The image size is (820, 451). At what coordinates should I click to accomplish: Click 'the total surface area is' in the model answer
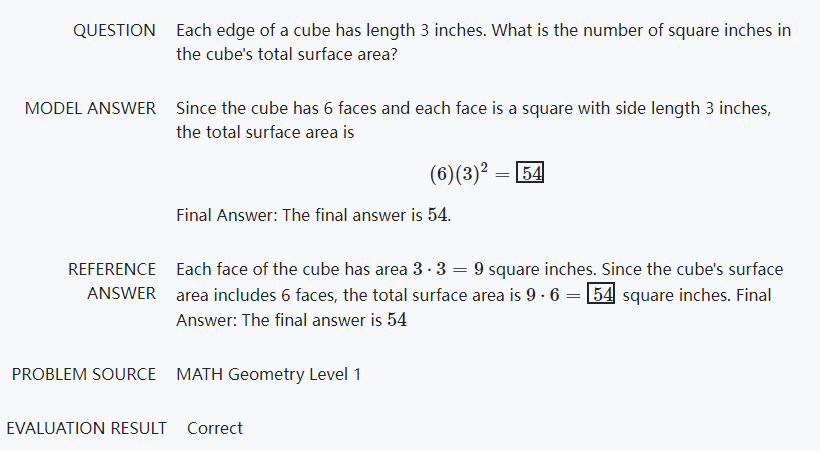point(265,132)
